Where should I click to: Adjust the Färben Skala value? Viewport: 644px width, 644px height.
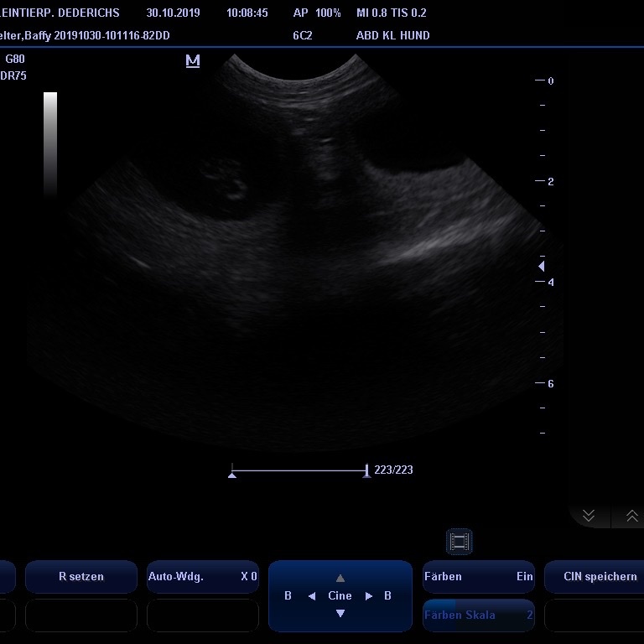point(478,615)
